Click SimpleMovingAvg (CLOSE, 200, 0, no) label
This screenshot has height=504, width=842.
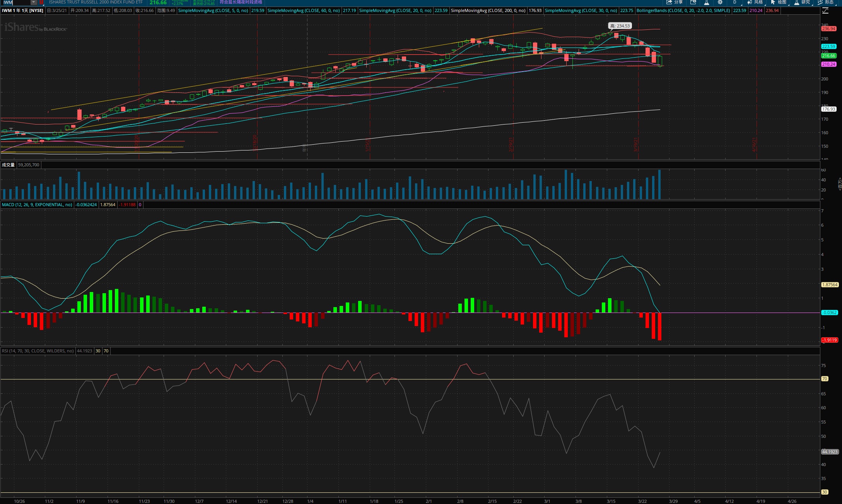coord(488,10)
